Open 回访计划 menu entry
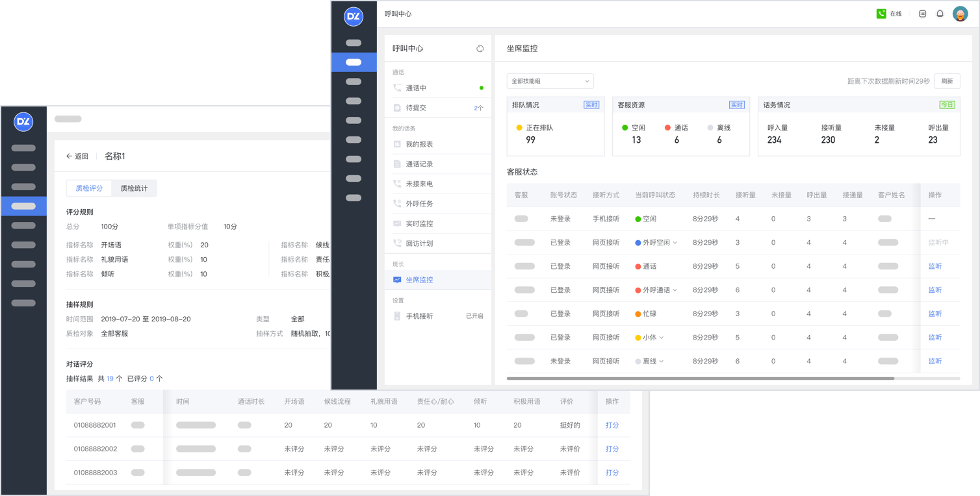Image resolution: width=980 pixels, height=496 pixels. 419,243
